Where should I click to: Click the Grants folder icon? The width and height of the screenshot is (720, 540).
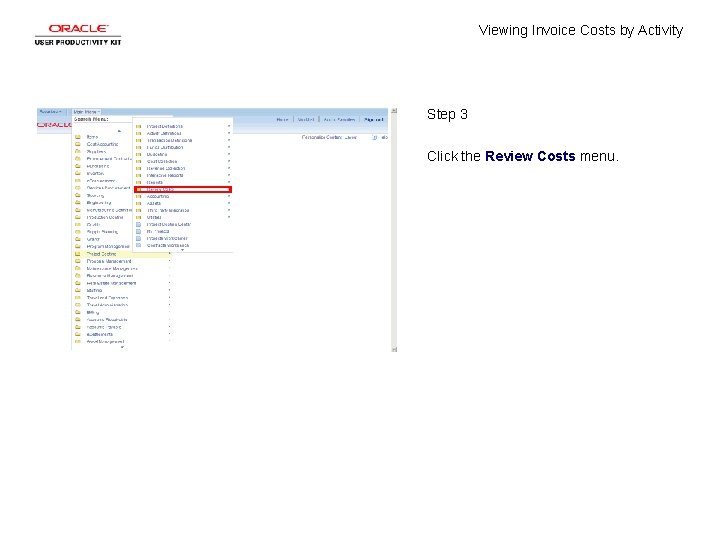pos(78,239)
